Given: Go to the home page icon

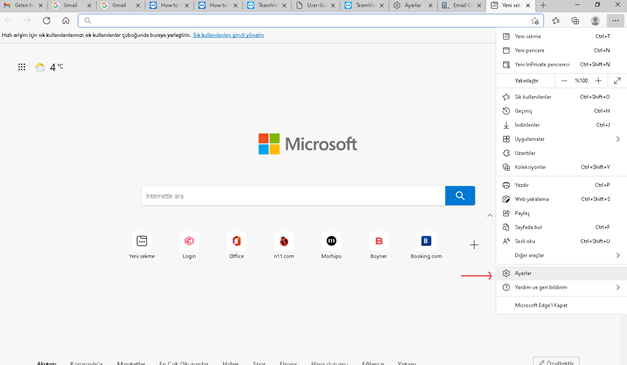Looking at the screenshot, I should (x=66, y=20).
